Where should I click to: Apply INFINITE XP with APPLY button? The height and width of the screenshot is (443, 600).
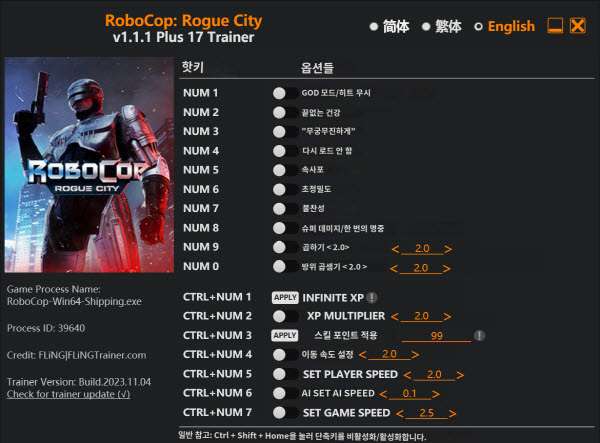pos(285,297)
